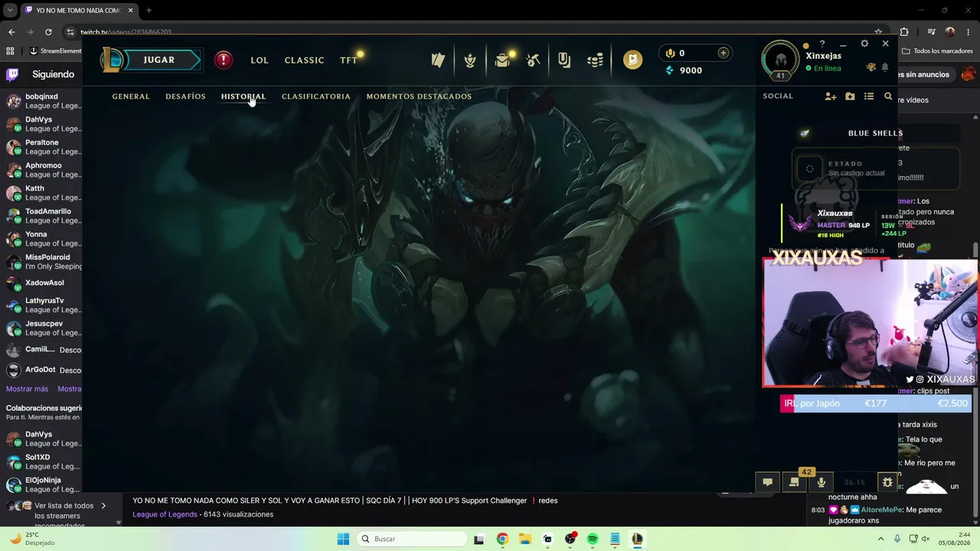Screen dimensions: 980x551
Task: Open ToadAmarillo channel in sidebar
Action: point(41,216)
